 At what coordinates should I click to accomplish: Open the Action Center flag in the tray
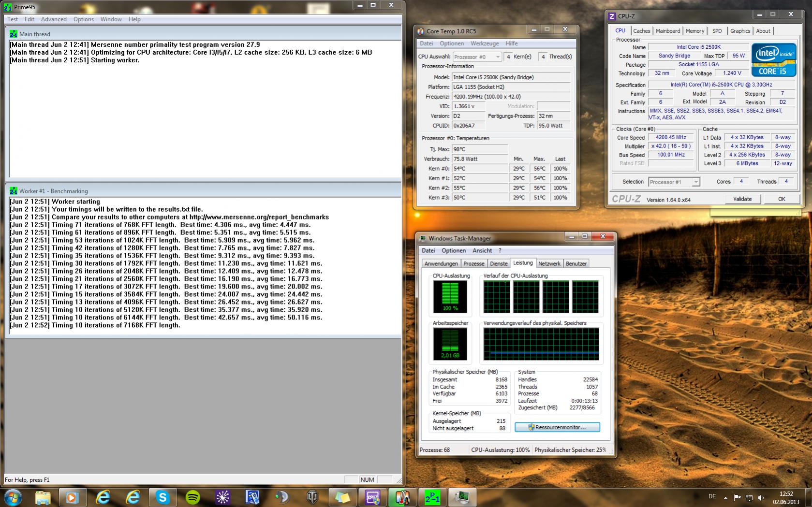point(738,497)
